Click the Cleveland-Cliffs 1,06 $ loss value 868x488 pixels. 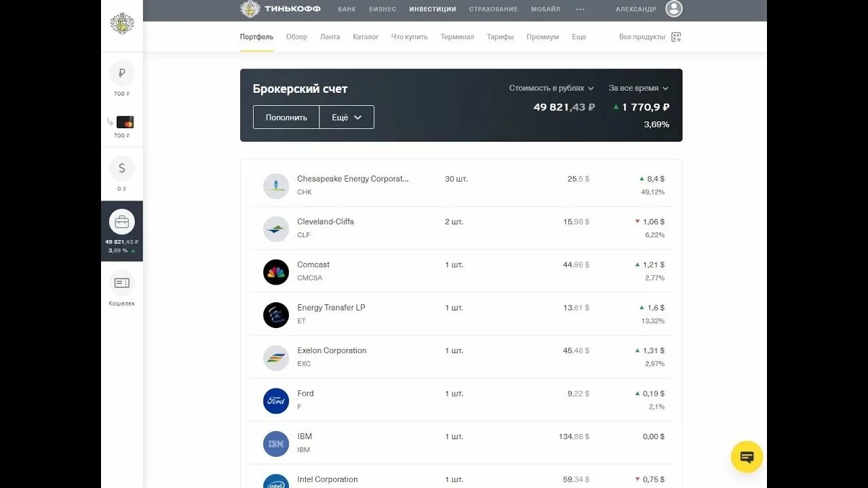click(653, 222)
